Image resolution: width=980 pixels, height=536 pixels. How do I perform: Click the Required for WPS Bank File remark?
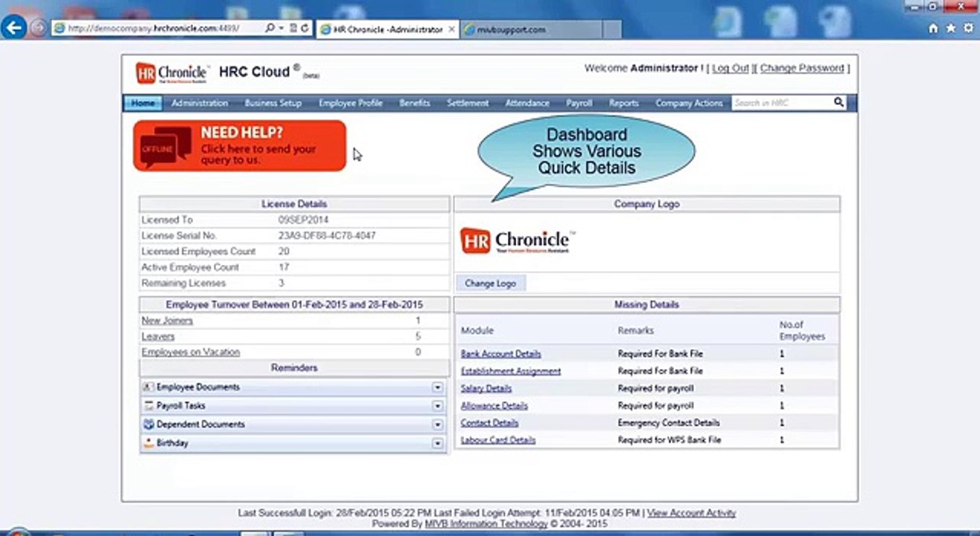click(x=669, y=440)
